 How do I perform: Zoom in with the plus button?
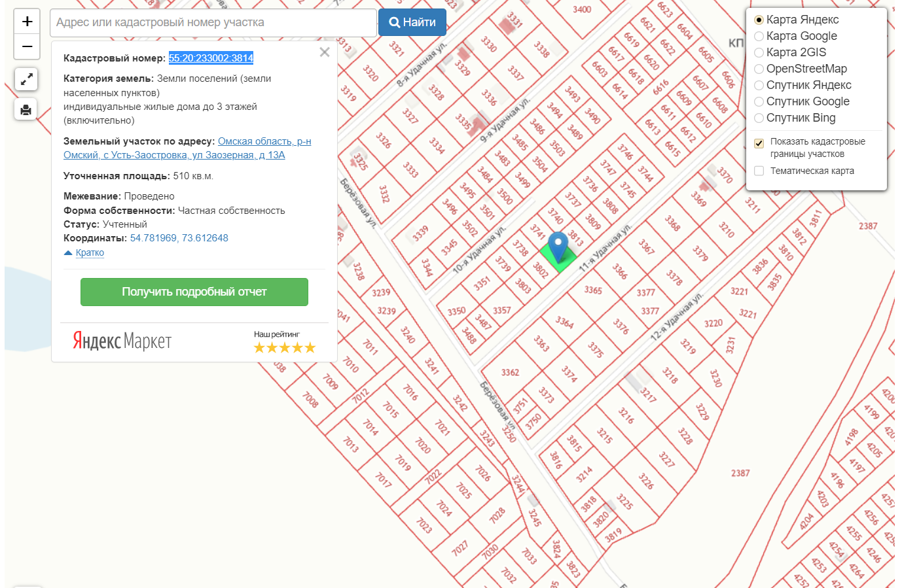(x=27, y=22)
